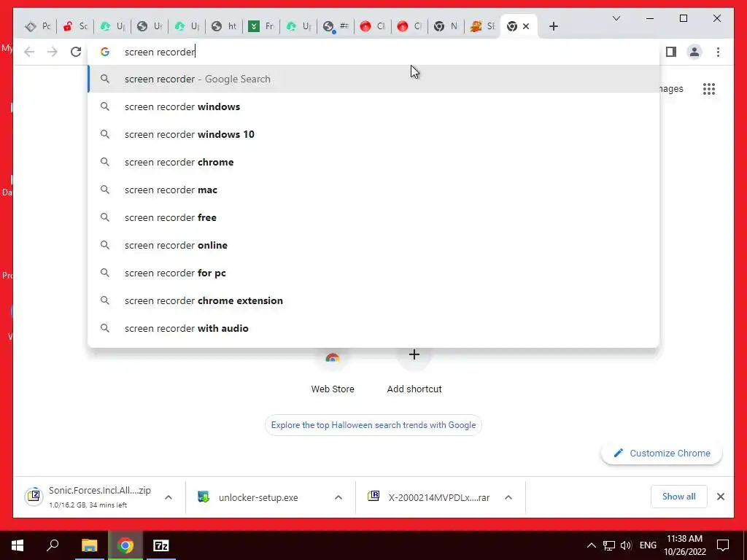Click the address bar containing 'screen recorder'
Image resolution: width=747 pixels, height=560 pixels.
coord(373,52)
